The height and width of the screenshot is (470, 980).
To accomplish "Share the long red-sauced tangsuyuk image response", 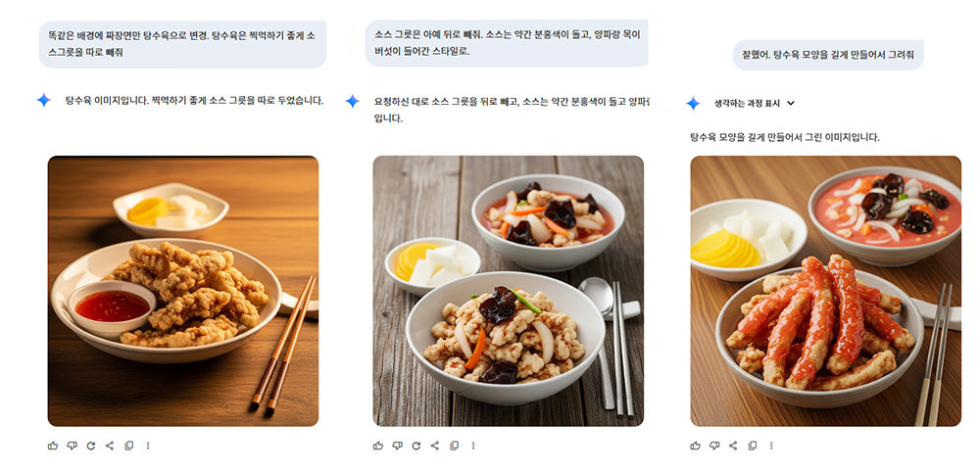I will tap(734, 446).
